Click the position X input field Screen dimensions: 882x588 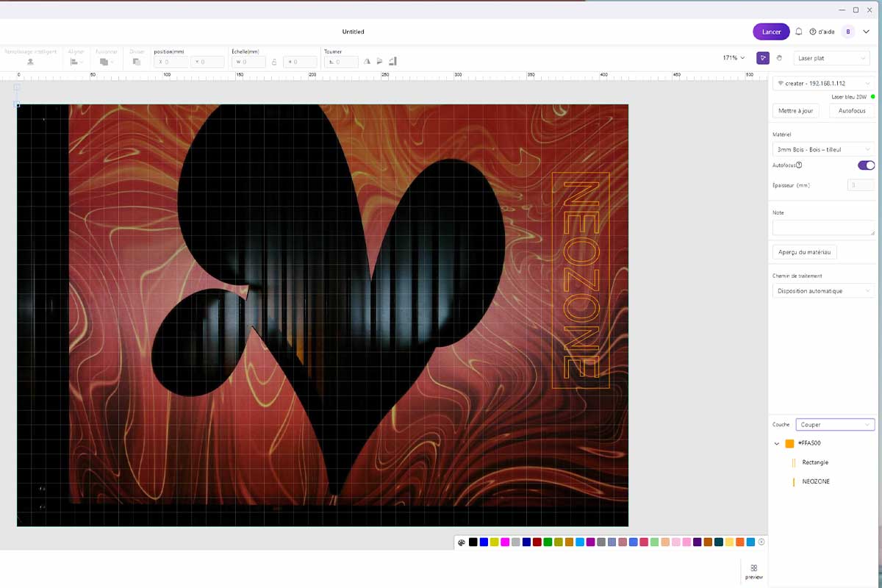click(x=171, y=62)
